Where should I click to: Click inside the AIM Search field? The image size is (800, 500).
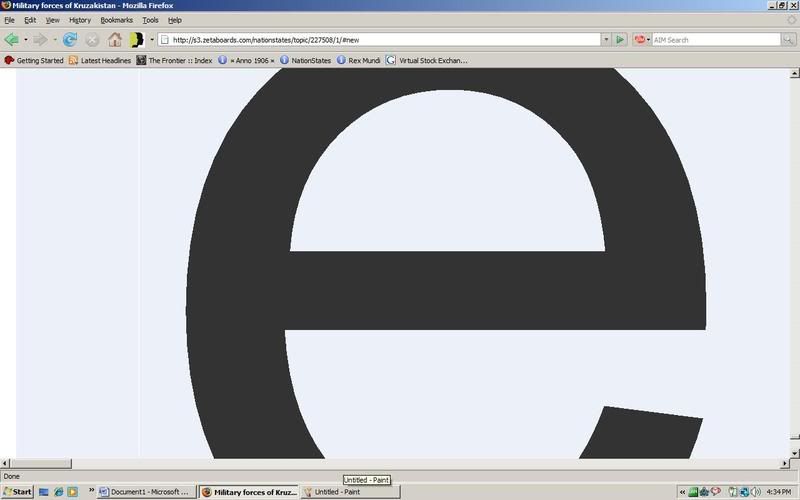click(710, 40)
